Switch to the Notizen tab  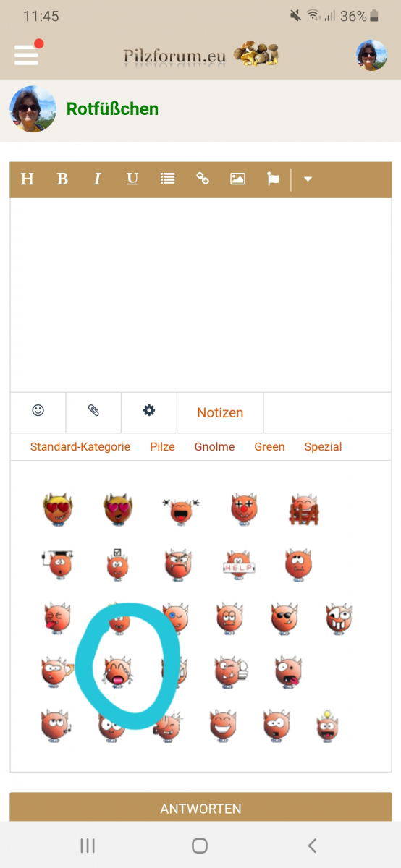[220, 412]
